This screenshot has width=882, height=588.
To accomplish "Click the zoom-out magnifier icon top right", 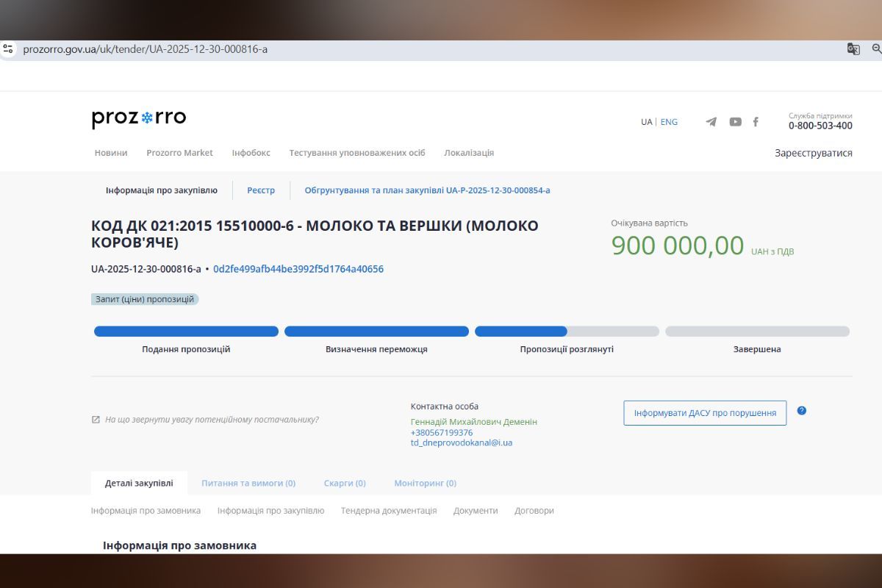I will (876, 49).
